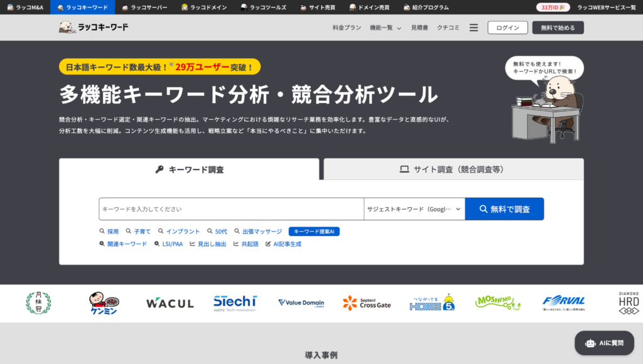643x364 pixels.
Task: Select the キーワード調査 tab
Action: pyautogui.click(x=188, y=168)
